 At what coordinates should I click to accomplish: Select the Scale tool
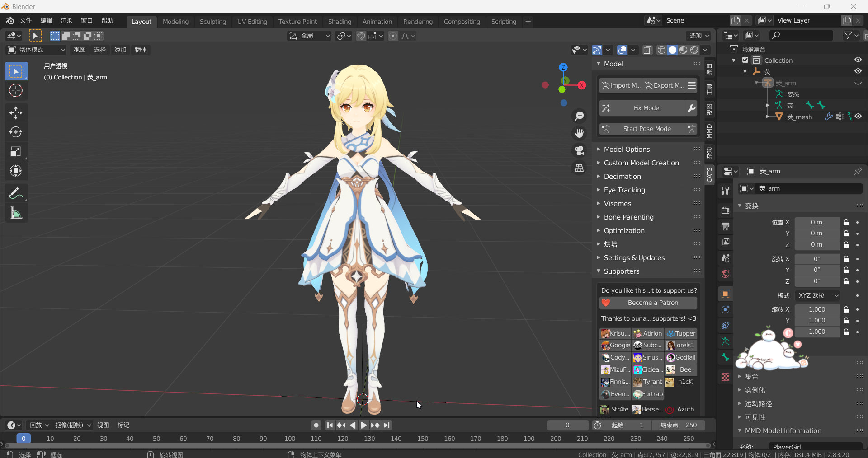pyautogui.click(x=16, y=152)
